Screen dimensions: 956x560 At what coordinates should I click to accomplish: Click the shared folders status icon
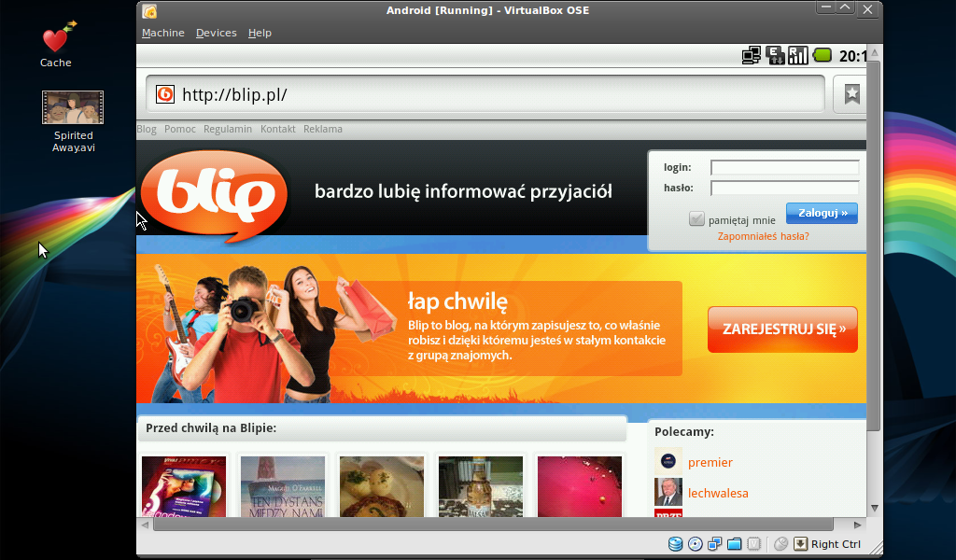(734, 544)
